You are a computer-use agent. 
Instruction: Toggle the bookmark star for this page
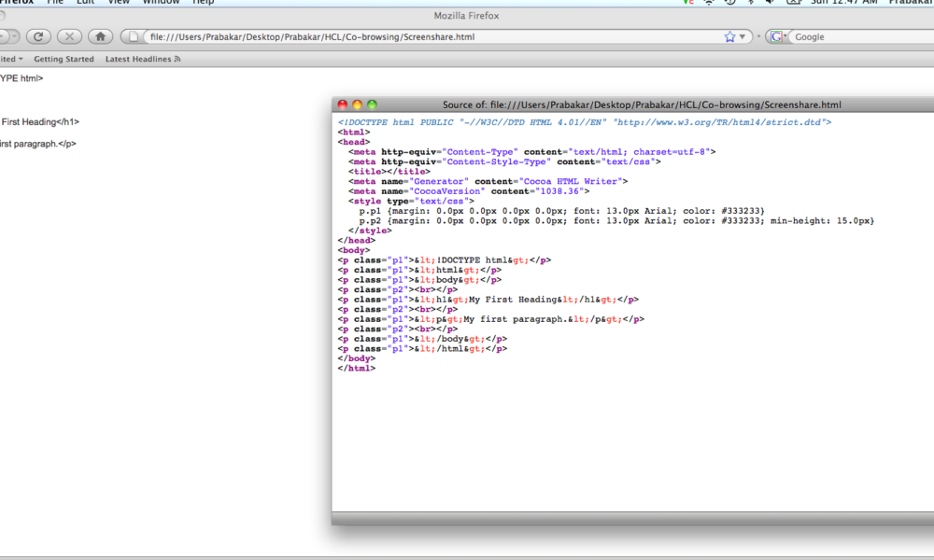(x=729, y=35)
